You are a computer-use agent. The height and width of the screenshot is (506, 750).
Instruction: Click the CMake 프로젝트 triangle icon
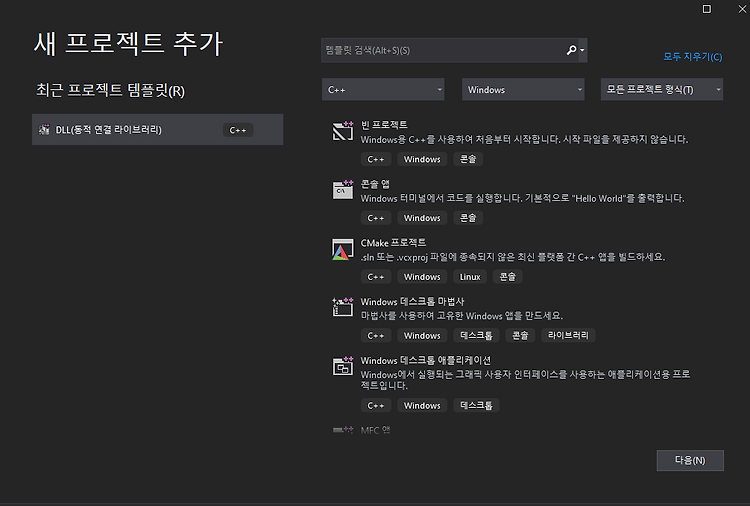[342, 249]
